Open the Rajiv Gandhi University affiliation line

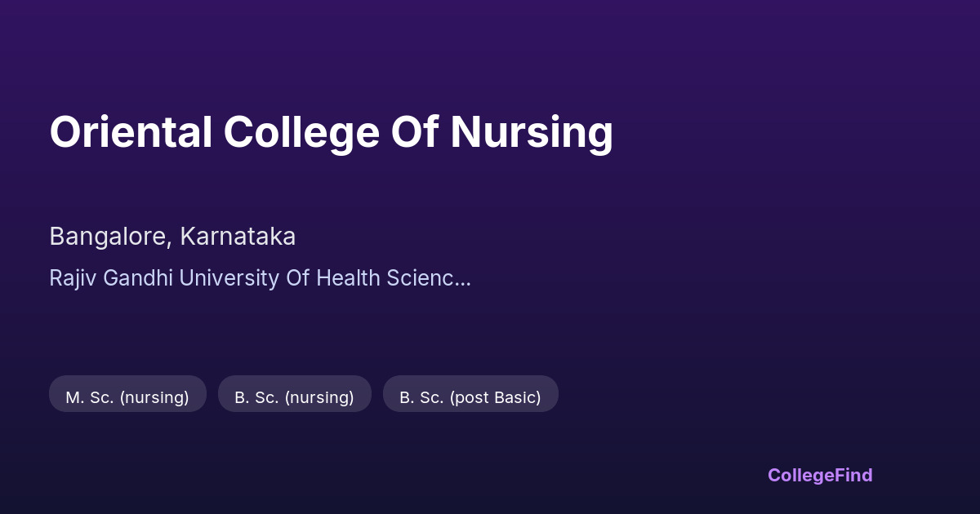(x=260, y=278)
